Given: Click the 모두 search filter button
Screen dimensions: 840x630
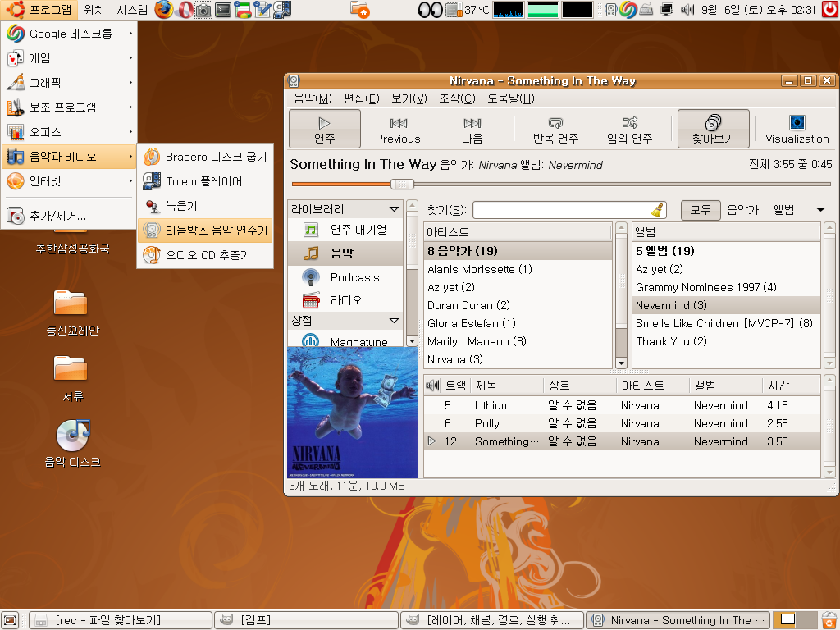Looking at the screenshot, I should coord(701,210).
